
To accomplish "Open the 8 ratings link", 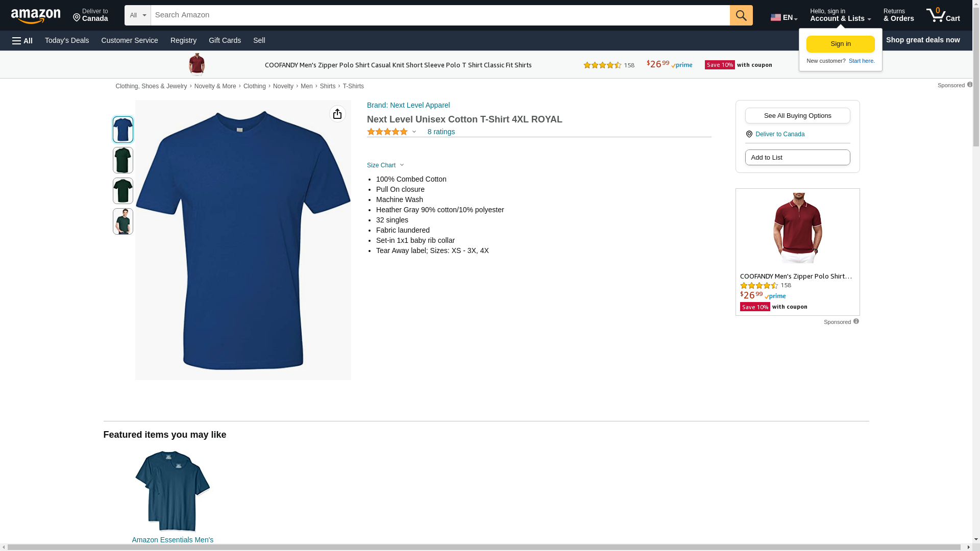I will coord(441,132).
